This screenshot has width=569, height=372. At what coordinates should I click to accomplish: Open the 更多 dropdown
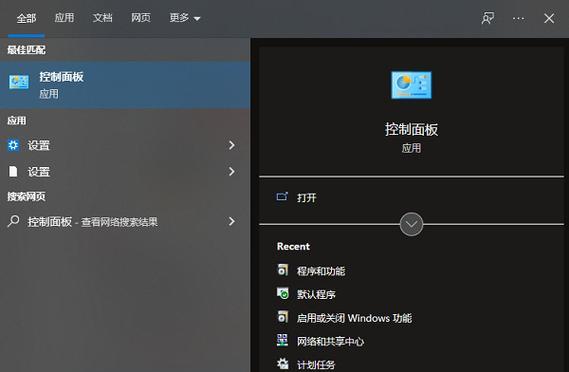tap(185, 17)
